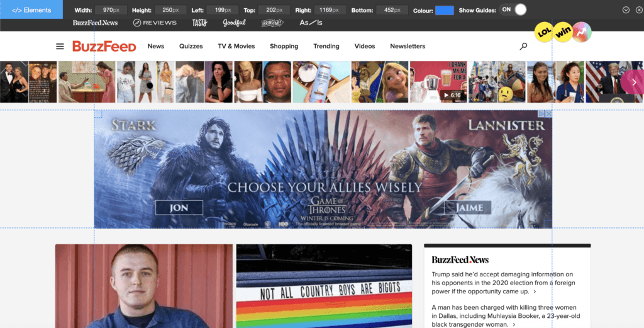Open the rainbow sign article image
This screenshot has width=644, height=328.
[x=324, y=286]
